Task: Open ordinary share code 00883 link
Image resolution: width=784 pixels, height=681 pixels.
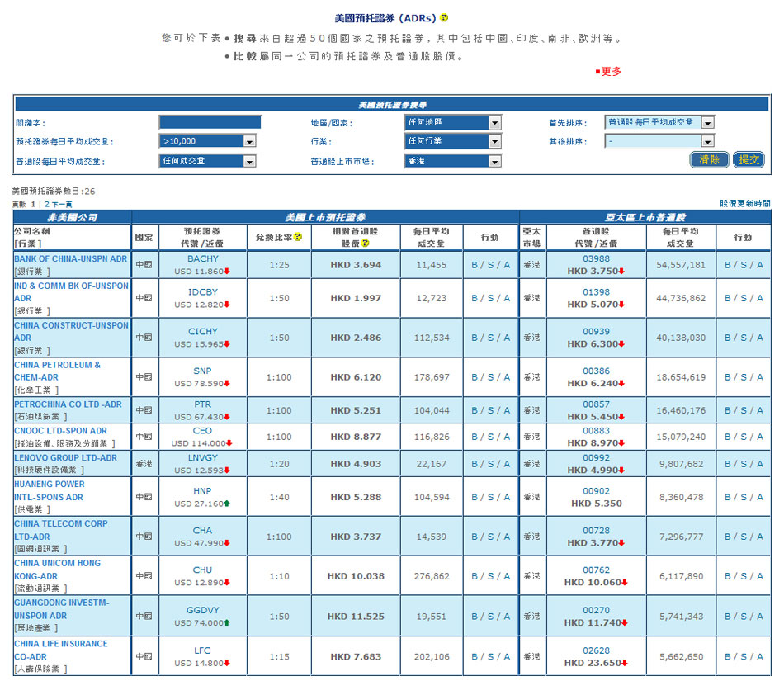Action: coord(596,431)
